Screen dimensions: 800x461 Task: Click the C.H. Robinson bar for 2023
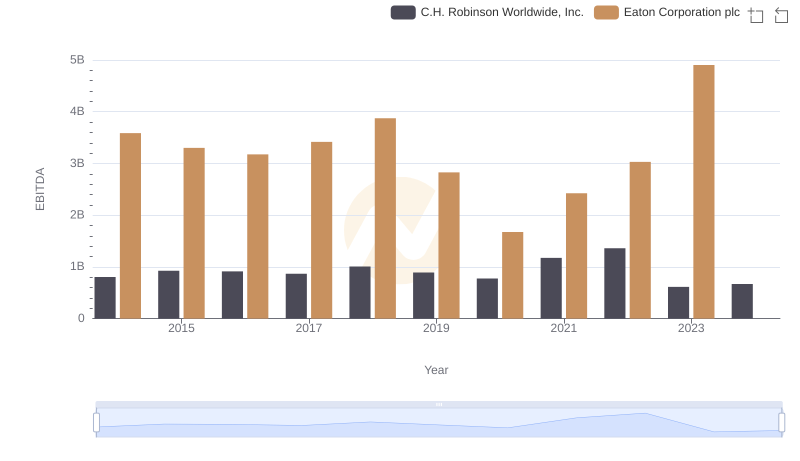[x=679, y=303]
